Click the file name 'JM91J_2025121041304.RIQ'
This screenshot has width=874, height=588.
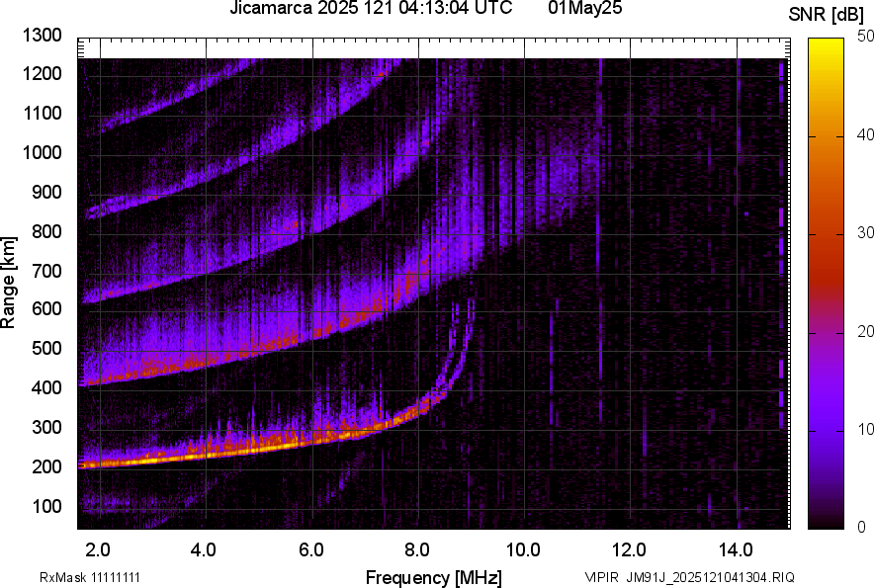[710, 577]
